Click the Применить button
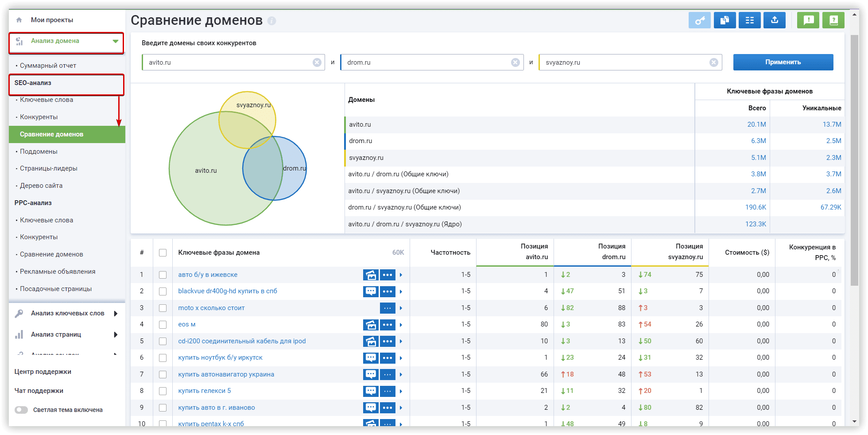Image resolution: width=868 pixels, height=435 pixels. (x=783, y=62)
